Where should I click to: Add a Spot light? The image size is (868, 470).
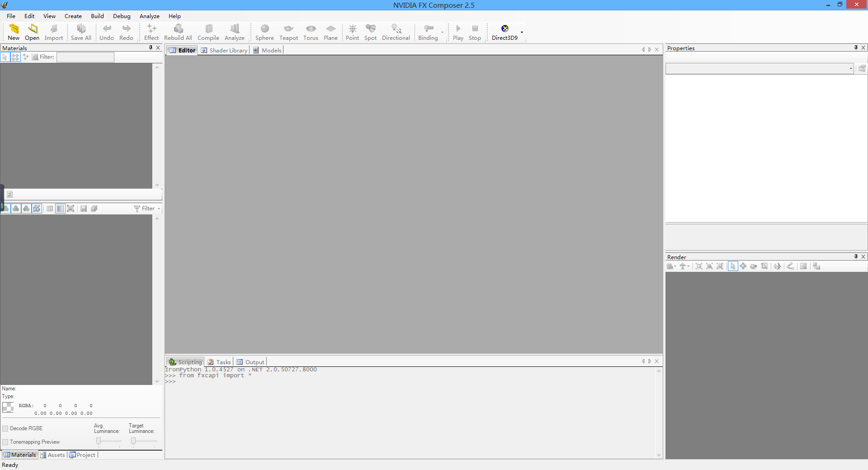coord(370,32)
